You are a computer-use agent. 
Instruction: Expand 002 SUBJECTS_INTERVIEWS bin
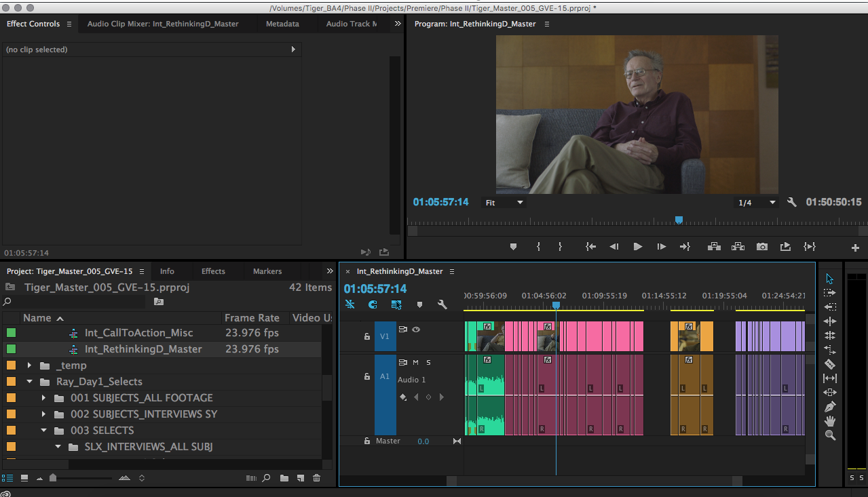click(44, 414)
